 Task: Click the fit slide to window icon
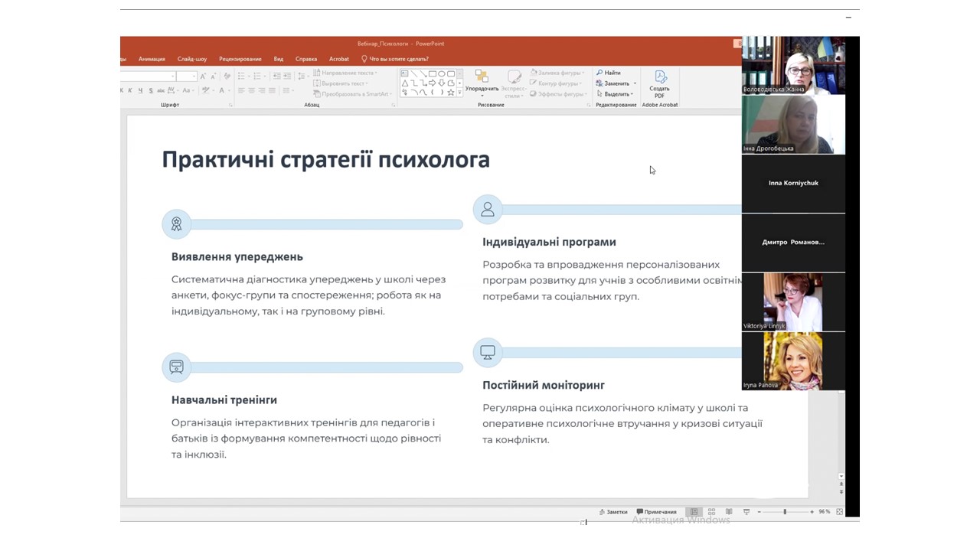[840, 512]
